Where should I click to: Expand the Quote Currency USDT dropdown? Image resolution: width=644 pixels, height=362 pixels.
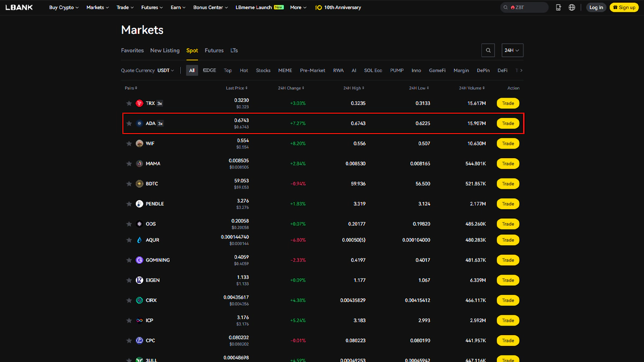coord(165,70)
